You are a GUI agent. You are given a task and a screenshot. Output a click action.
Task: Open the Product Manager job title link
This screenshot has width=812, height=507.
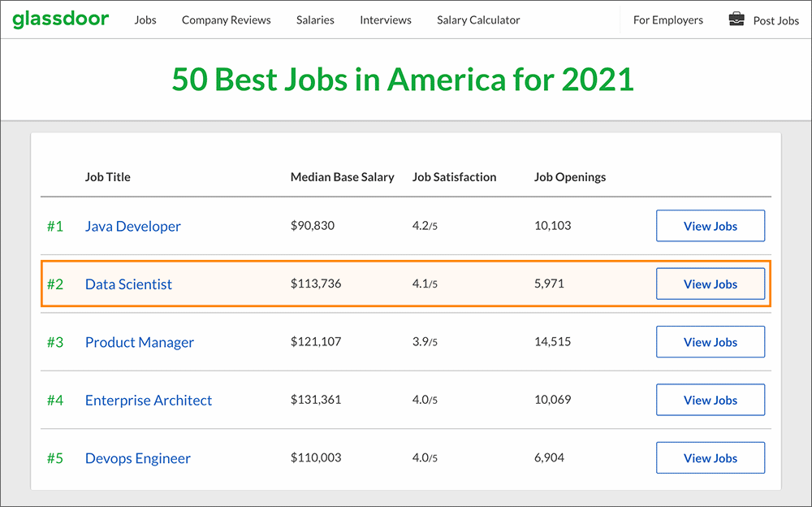point(140,342)
